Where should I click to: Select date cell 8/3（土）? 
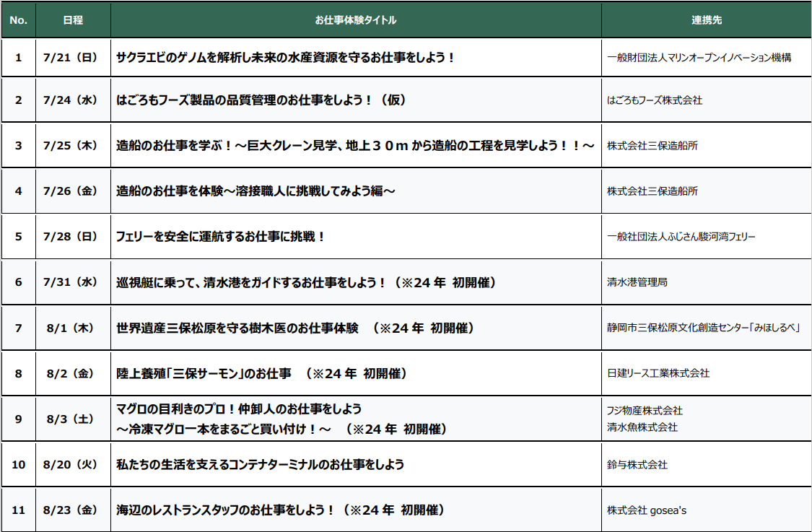(73, 419)
